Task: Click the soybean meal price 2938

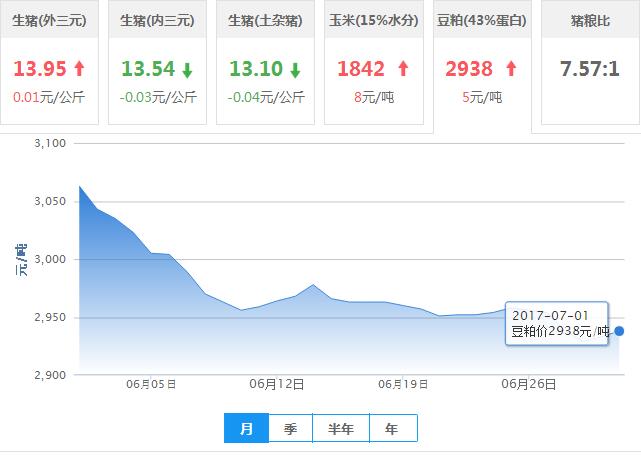Action: coord(469,68)
